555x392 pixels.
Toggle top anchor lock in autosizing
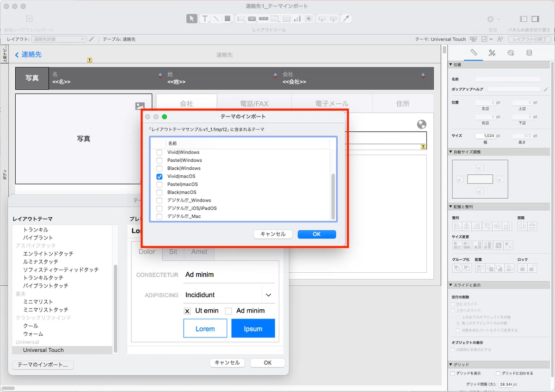480,167
